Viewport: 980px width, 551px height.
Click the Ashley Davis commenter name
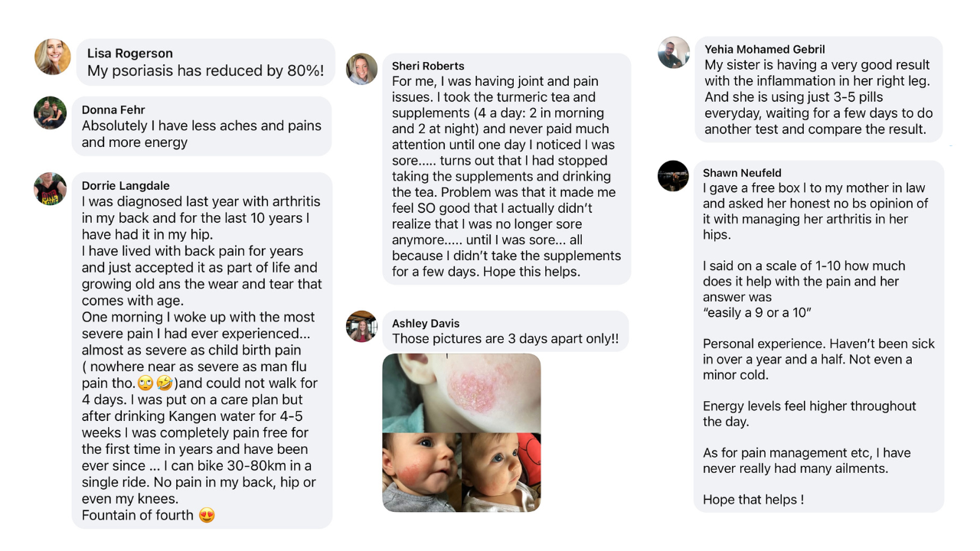point(426,324)
